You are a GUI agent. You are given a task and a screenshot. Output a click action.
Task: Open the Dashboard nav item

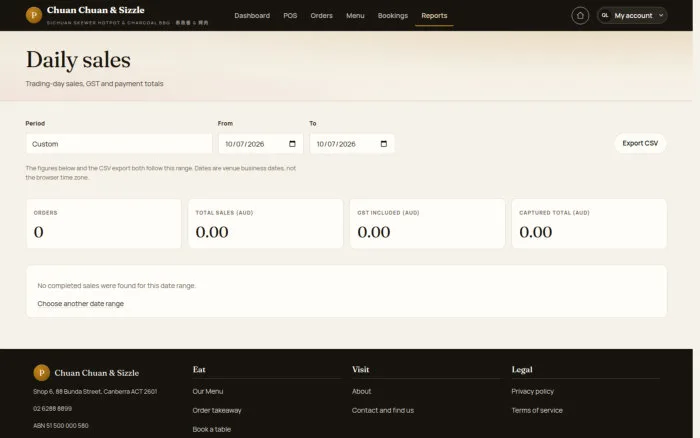[252, 16]
